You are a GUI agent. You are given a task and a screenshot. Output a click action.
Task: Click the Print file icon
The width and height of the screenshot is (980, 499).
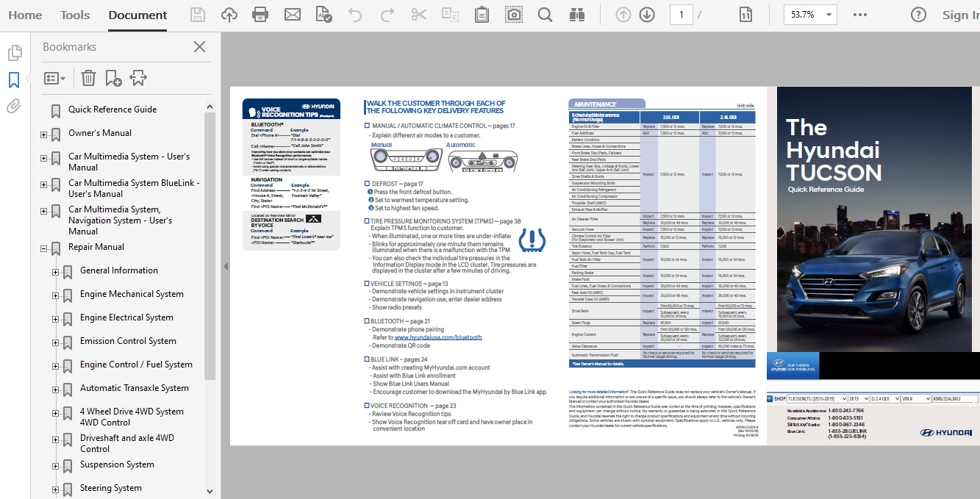pos(260,15)
